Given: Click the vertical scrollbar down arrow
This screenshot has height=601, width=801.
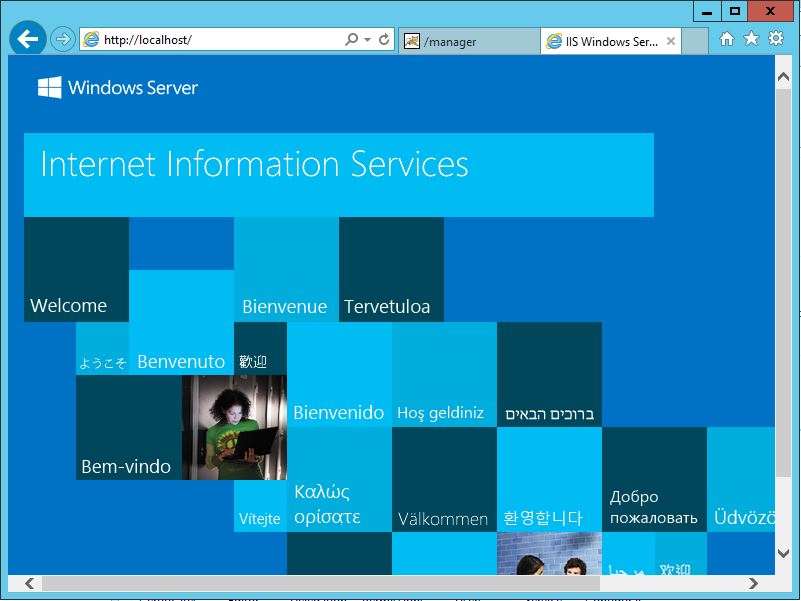Looking at the screenshot, I should [783, 552].
